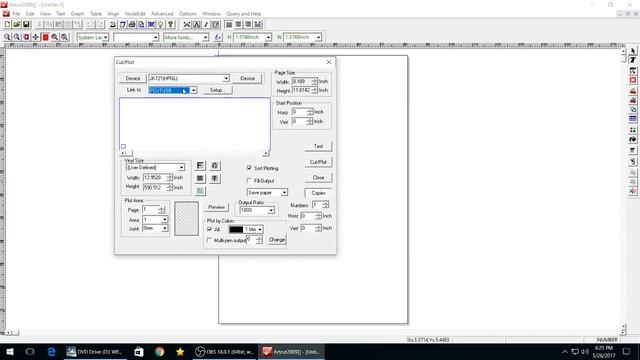Enable the Multi-pen output checkbox
The image size is (640, 360).
[x=210, y=240]
